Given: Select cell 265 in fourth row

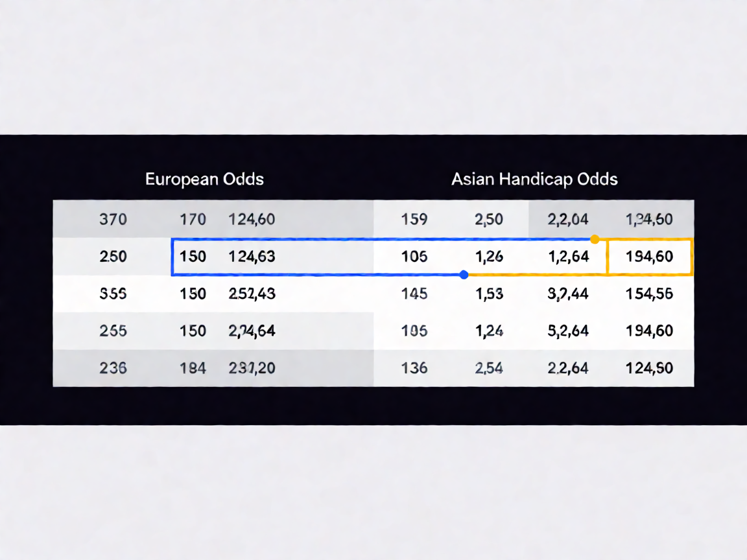Looking at the screenshot, I should 113,331.
